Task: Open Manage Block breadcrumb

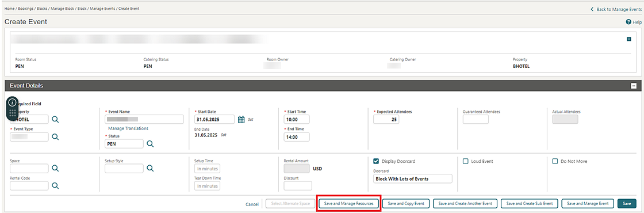Action: pyautogui.click(x=63, y=9)
